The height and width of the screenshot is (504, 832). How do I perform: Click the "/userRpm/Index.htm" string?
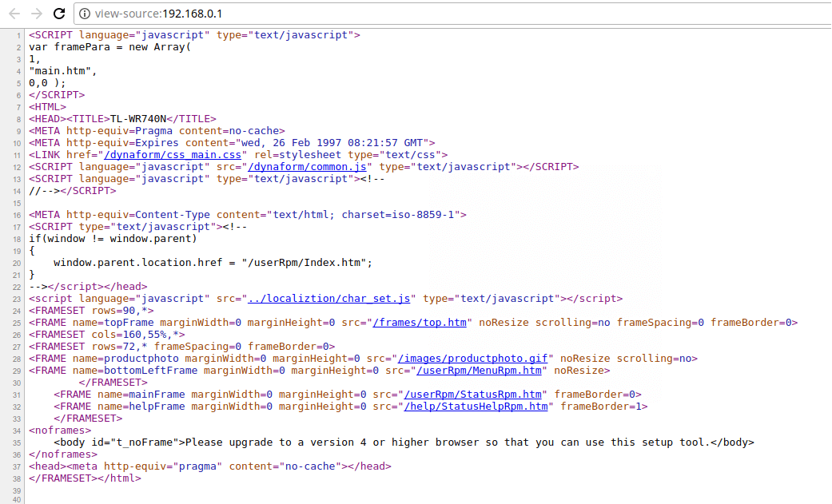click(304, 263)
